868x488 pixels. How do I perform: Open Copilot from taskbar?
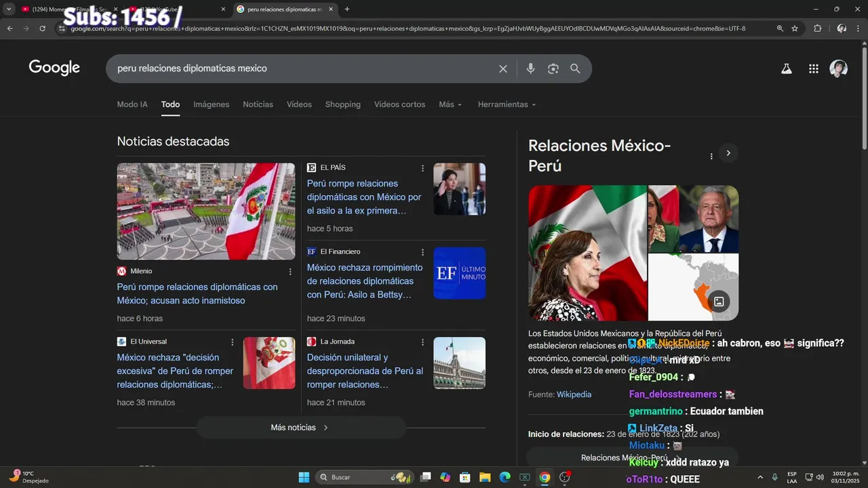click(x=445, y=477)
